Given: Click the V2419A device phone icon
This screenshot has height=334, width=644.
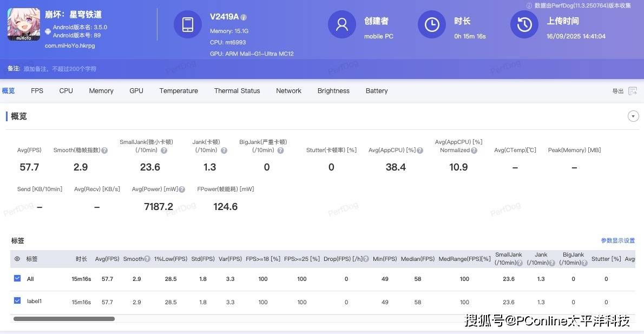Looking at the screenshot, I should 188,25.
